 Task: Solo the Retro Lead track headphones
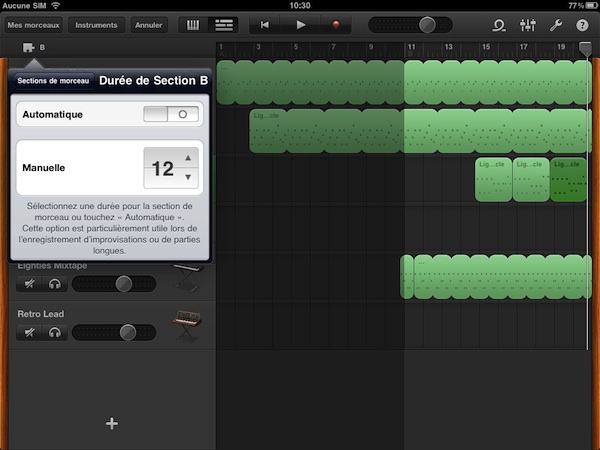55,333
